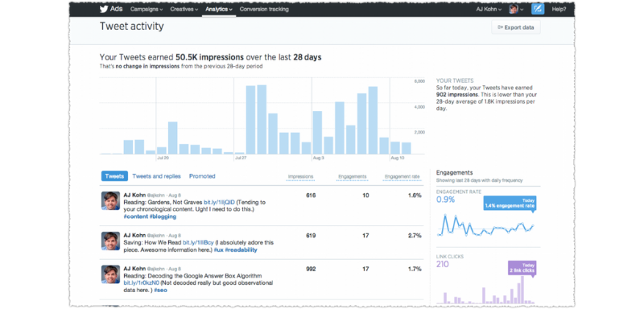
Task: Click AJ Kohn name on Gardens, Not Graves tweet
Action: 134,195
